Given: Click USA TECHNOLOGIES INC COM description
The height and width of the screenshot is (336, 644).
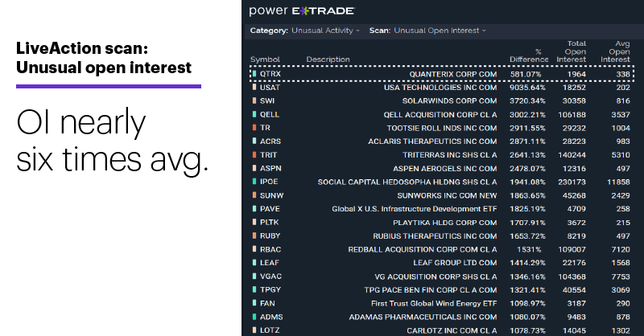Looking at the screenshot, I should pos(440,88).
